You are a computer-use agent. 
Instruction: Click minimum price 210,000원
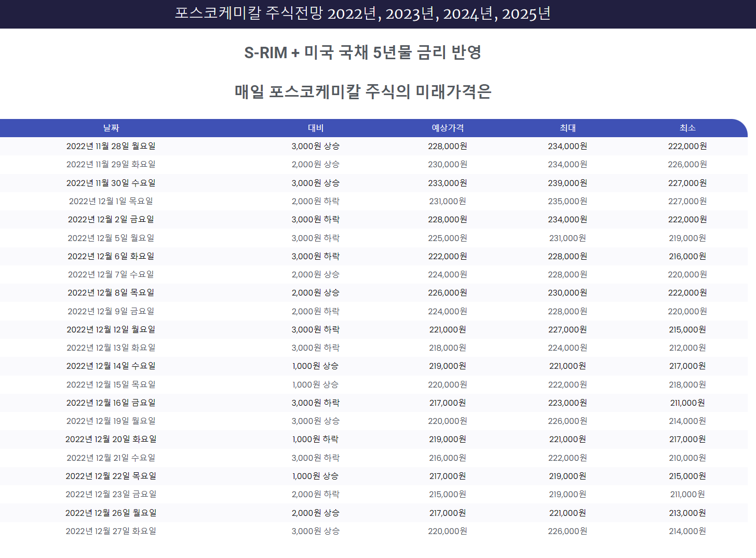pyautogui.click(x=687, y=458)
